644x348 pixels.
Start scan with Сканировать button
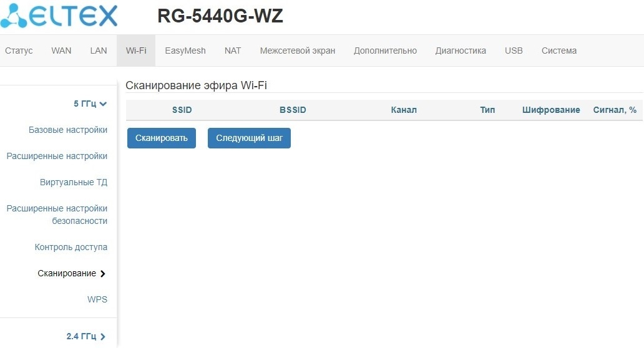[x=162, y=138]
